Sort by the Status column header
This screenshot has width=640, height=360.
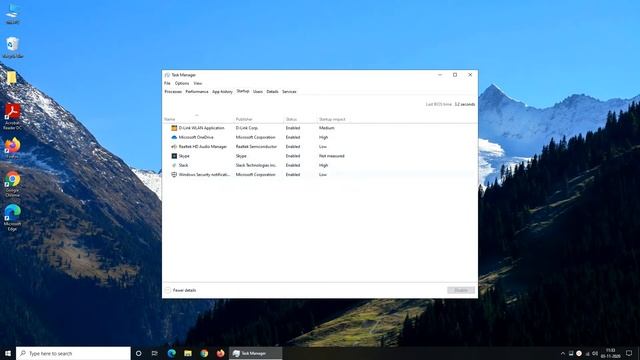tap(300, 119)
